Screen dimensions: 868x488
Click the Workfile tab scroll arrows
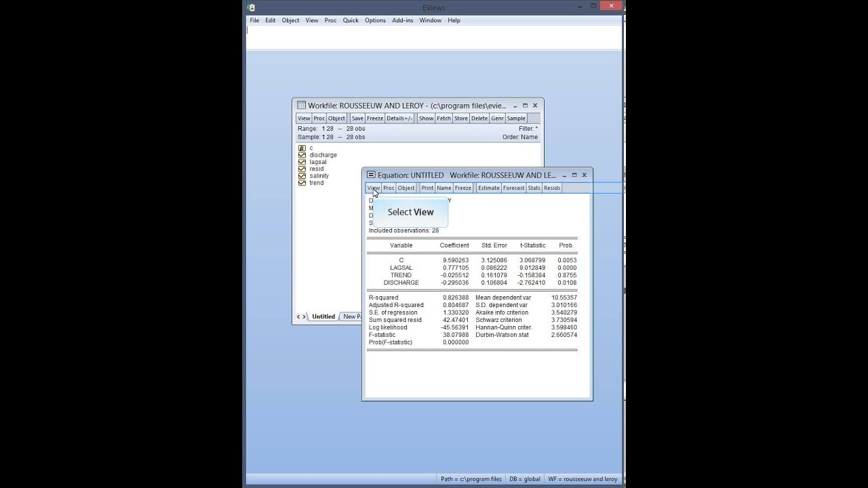(301, 317)
